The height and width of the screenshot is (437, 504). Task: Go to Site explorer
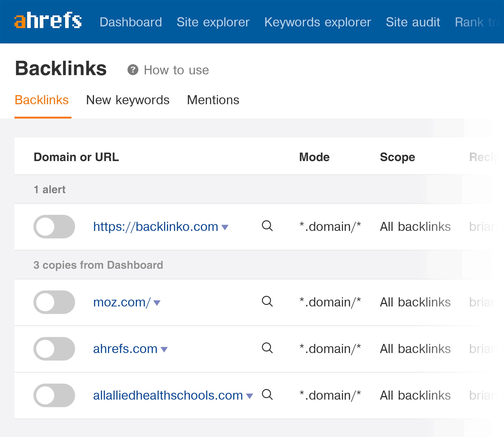coord(213,22)
